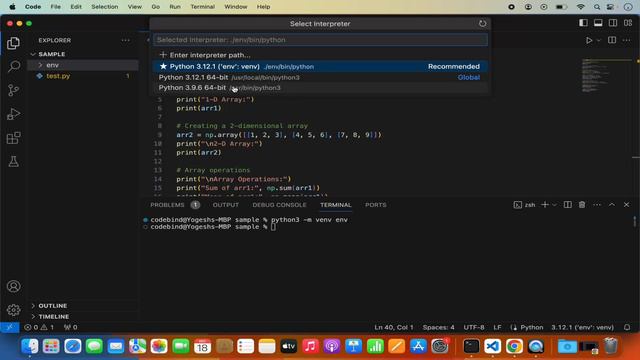This screenshot has height=360, width=640.
Task: Open the Explorer view in activity bar
Action: pos(13,43)
